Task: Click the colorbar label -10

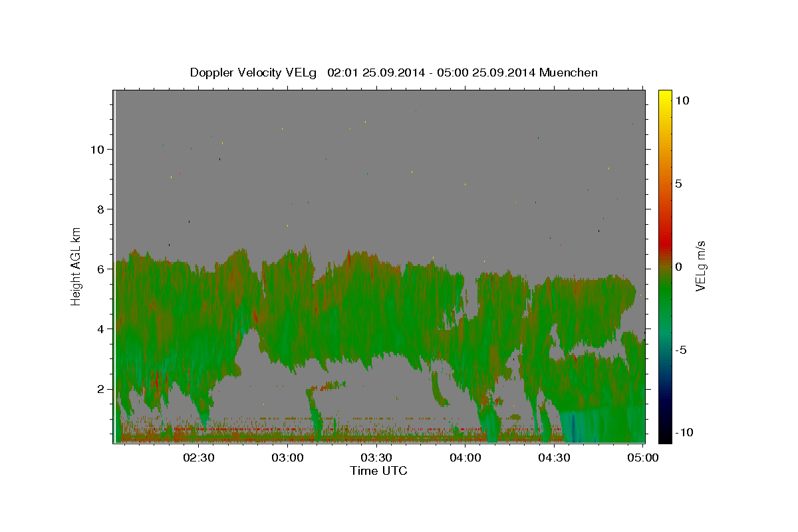Action: 684,432
